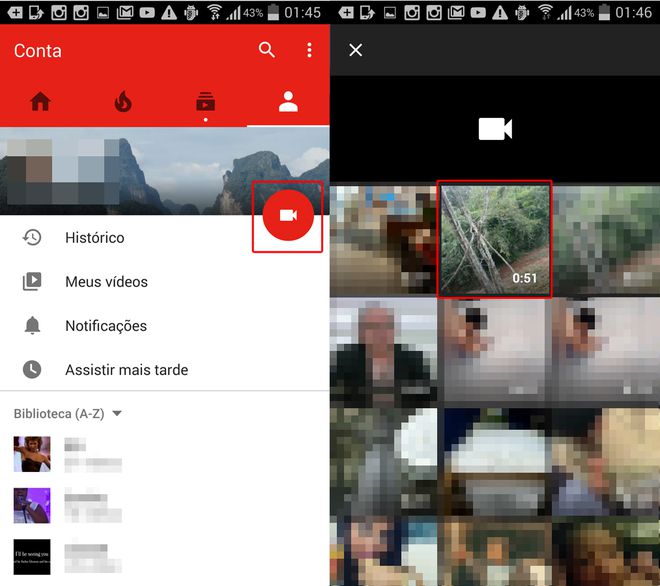Tap the right status bar clock 01:46
The image size is (660, 586).
[x=633, y=13]
